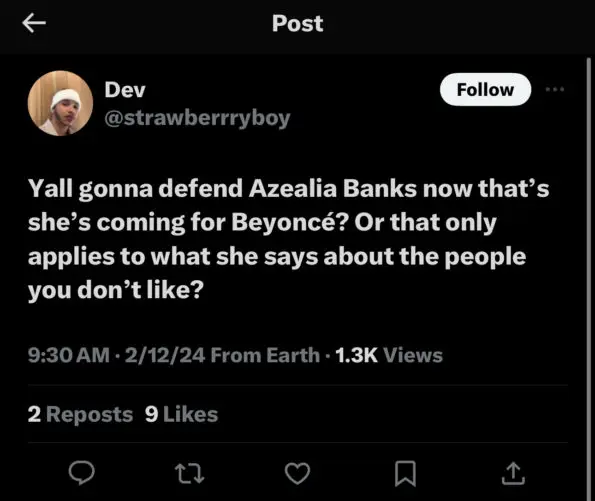The width and height of the screenshot is (595, 501).
Task: Open Dev's profile picture
Action: point(60,103)
